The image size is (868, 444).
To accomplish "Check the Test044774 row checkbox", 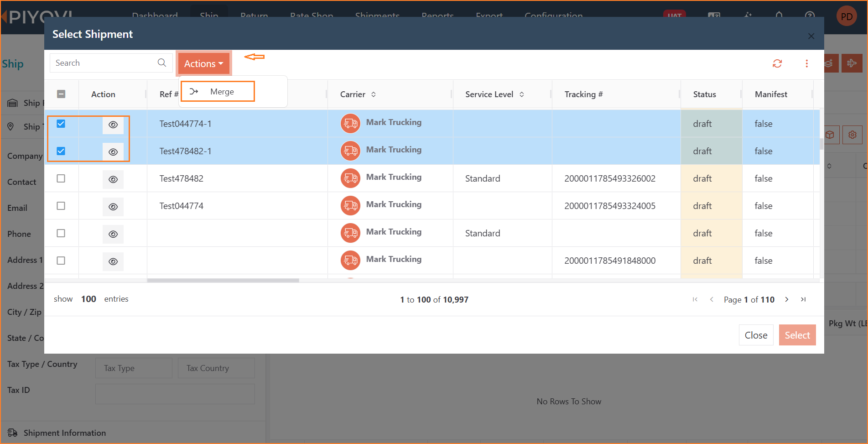I will coord(61,206).
